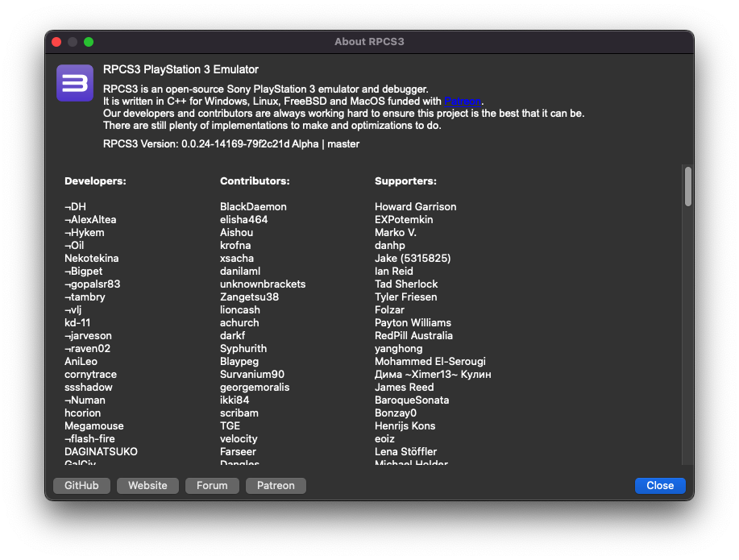The width and height of the screenshot is (739, 560).
Task: Select developer name ¬Hykem
Action: tap(85, 232)
